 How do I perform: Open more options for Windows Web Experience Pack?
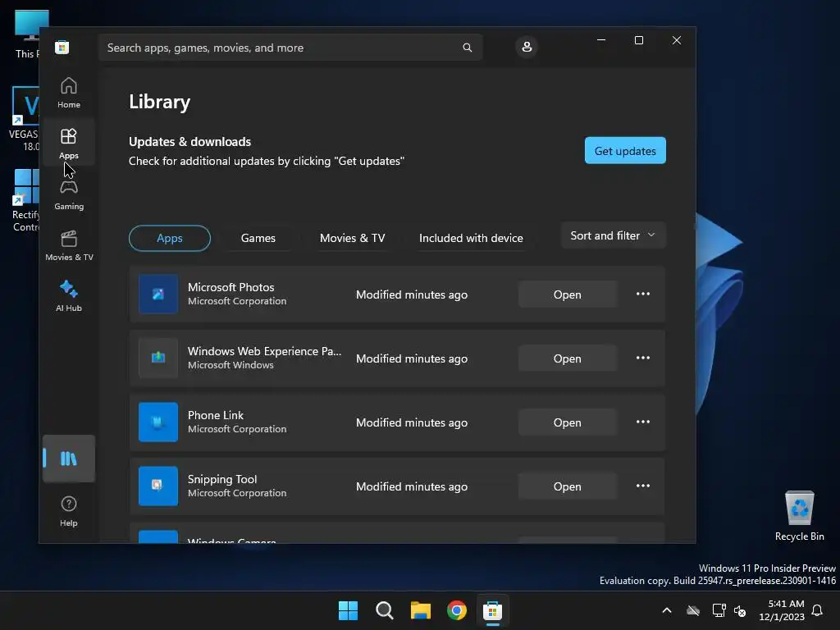click(x=643, y=358)
